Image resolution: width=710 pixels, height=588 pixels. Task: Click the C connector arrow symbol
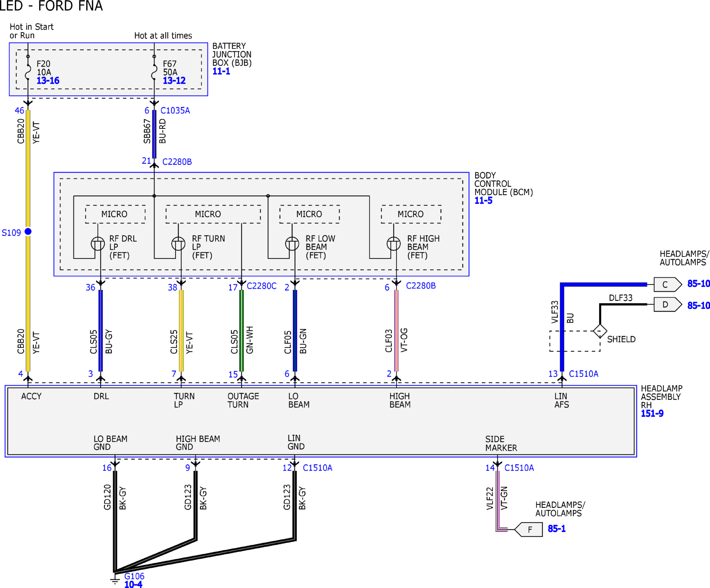pos(668,285)
